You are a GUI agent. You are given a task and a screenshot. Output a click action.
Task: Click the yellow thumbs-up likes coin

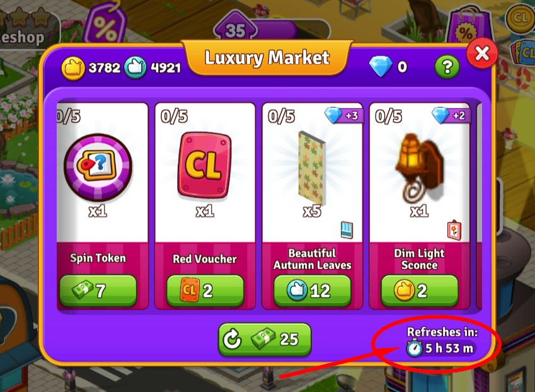click(72, 67)
